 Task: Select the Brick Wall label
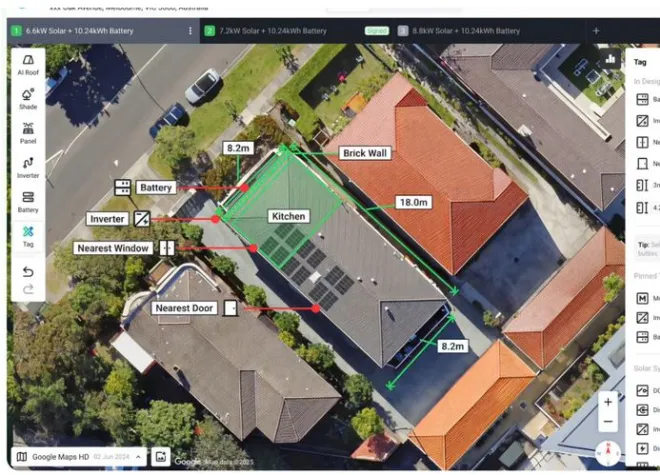[364, 154]
